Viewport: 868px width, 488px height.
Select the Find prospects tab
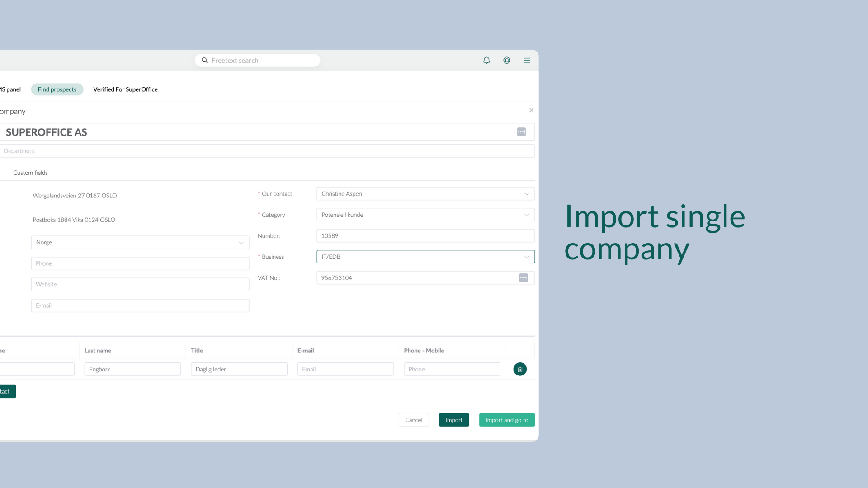point(57,89)
